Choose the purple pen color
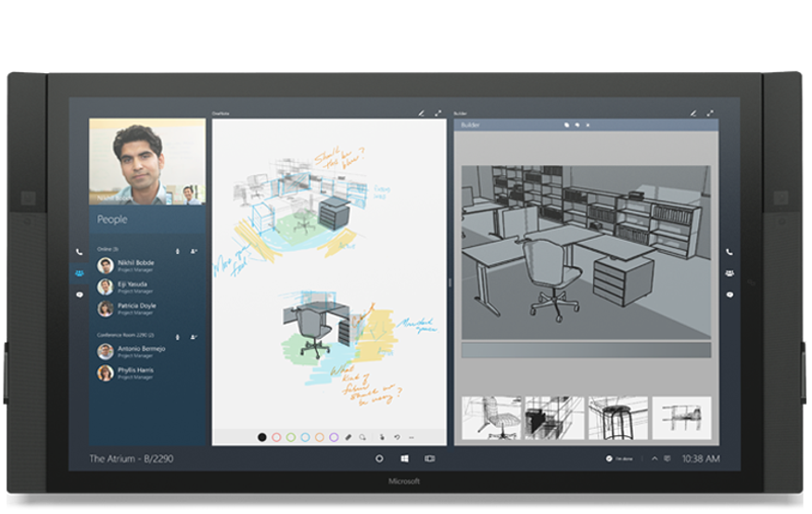 (334, 436)
